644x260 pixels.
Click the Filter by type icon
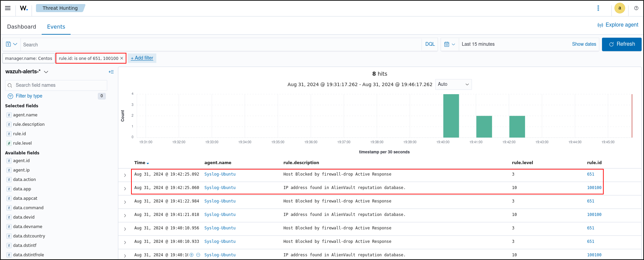pyautogui.click(x=10, y=96)
